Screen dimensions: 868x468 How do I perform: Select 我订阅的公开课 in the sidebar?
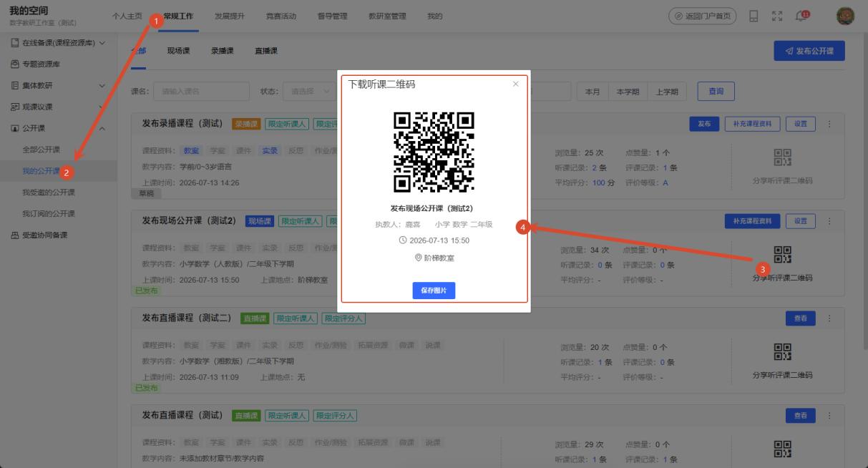(49, 214)
